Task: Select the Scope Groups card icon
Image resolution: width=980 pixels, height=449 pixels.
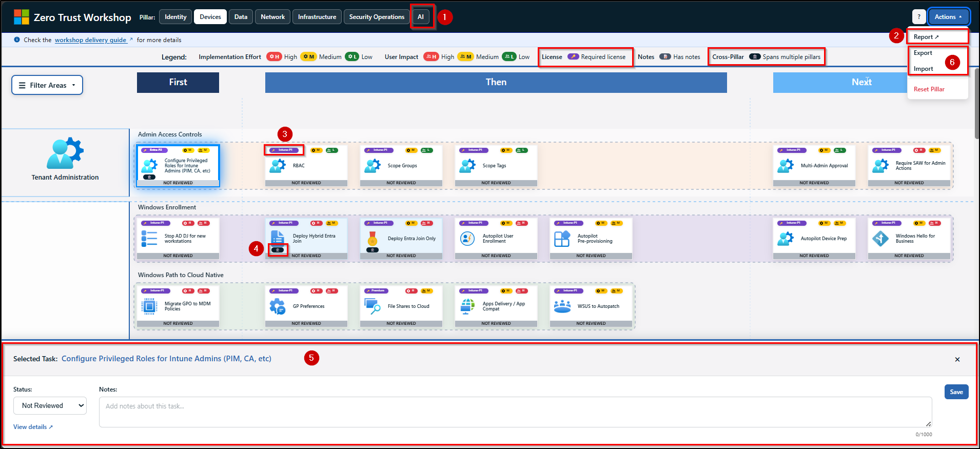Action: pyautogui.click(x=373, y=166)
